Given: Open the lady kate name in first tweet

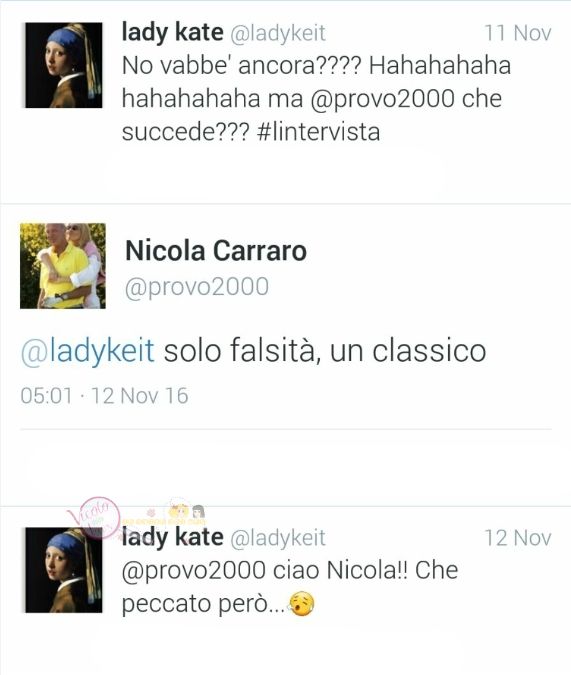Looking at the screenshot, I should [x=173, y=33].
